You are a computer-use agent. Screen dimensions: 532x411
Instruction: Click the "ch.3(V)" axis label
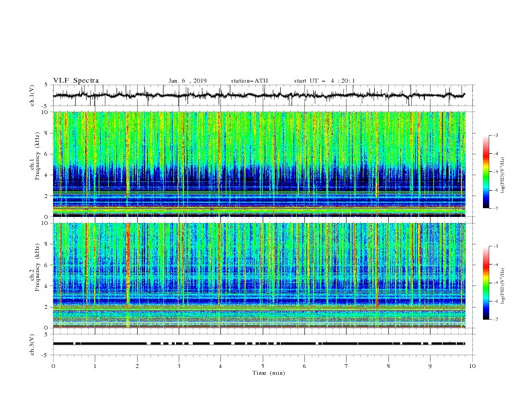pyautogui.click(x=32, y=345)
